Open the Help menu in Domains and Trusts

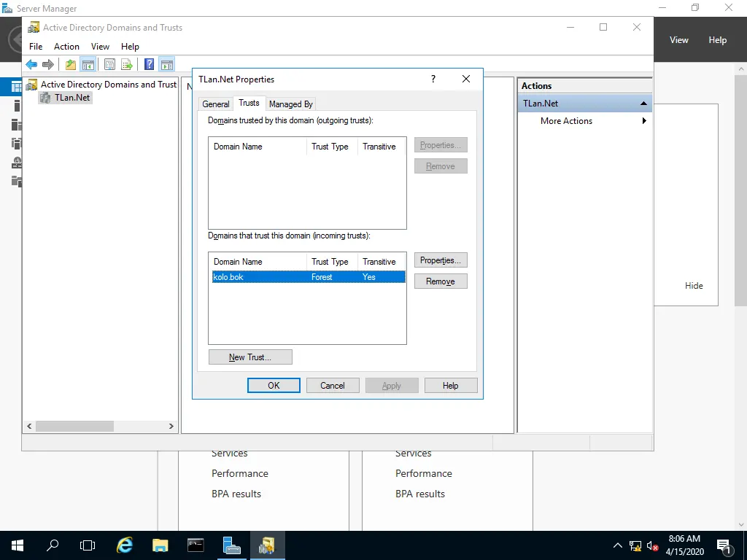tap(130, 46)
